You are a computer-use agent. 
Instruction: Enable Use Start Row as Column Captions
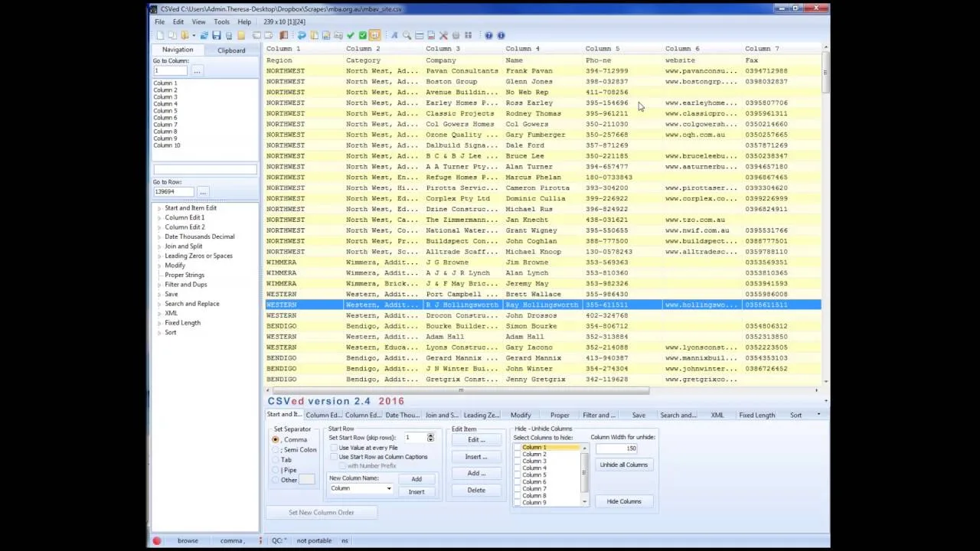(x=334, y=457)
